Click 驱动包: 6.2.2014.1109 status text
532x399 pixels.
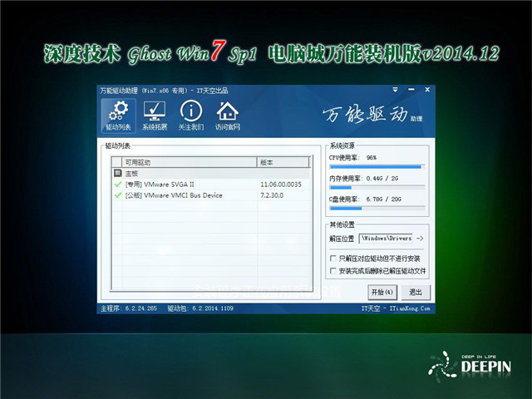coord(200,308)
